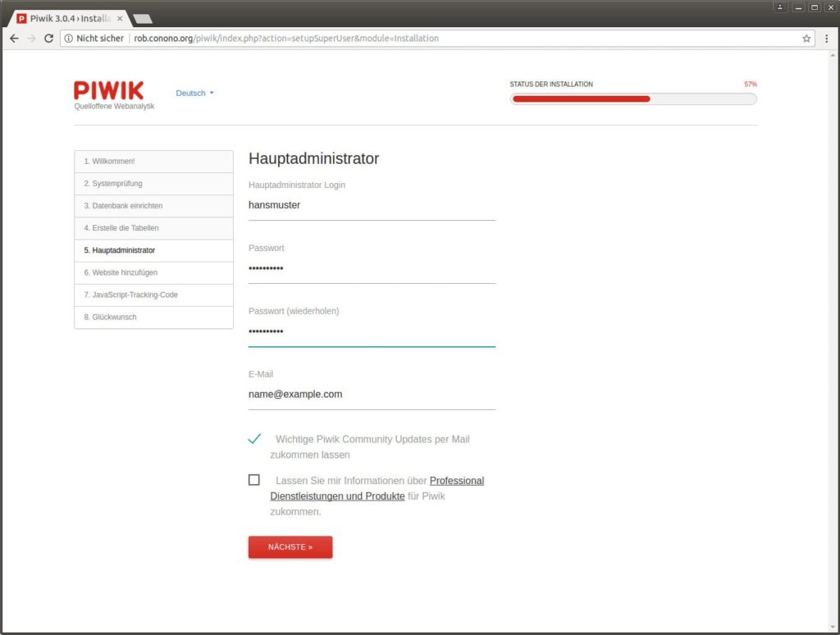Click the 'Nicht sicher' site info icon
Image resolution: width=840 pixels, height=635 pixels.
[69, 39]
